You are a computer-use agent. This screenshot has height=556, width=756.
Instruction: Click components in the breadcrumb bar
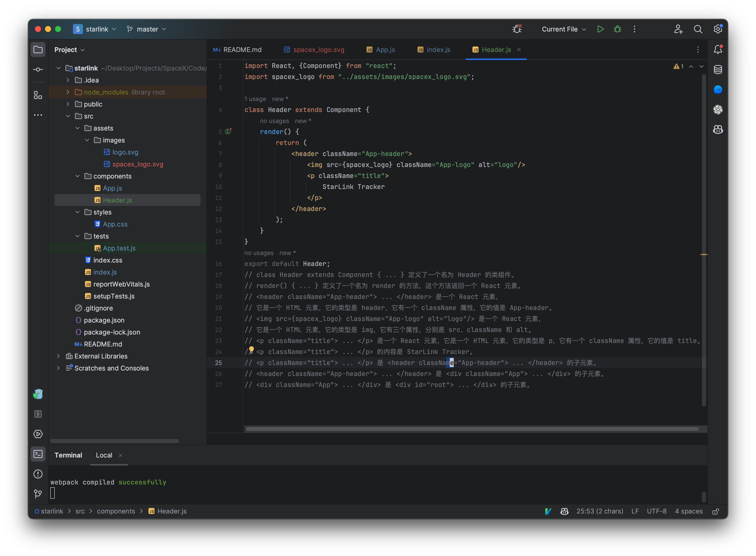pyautogui.click(x=116, y=511)
